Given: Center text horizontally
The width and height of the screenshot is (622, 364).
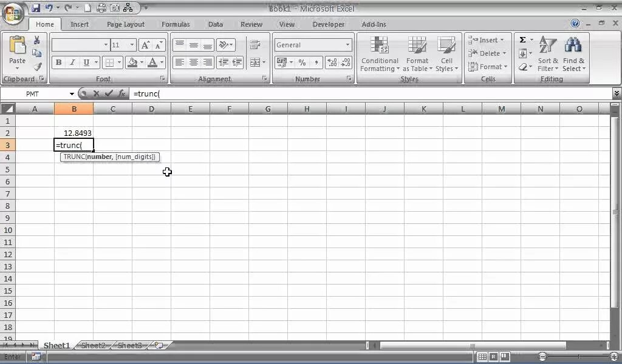Looking at the screenshot, I should 194,62.
